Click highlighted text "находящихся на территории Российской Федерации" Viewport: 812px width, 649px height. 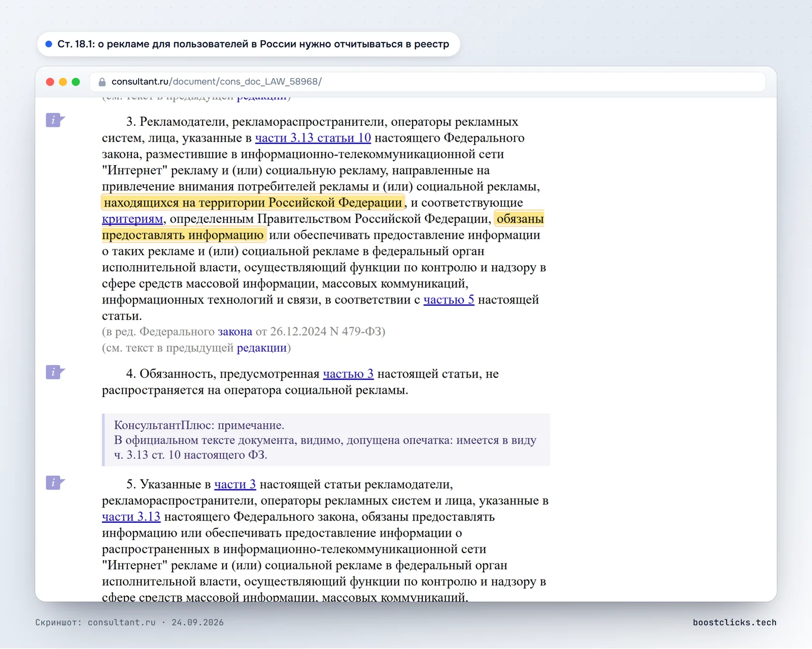253,203
